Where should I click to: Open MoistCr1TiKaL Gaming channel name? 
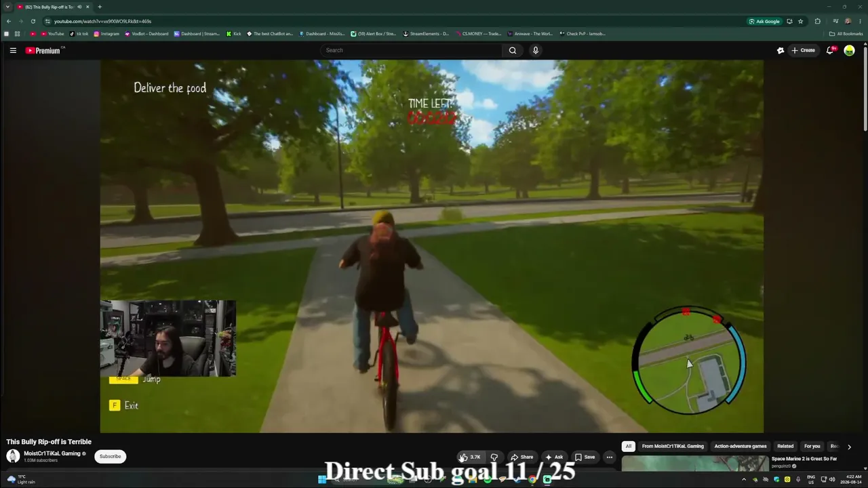52,453
